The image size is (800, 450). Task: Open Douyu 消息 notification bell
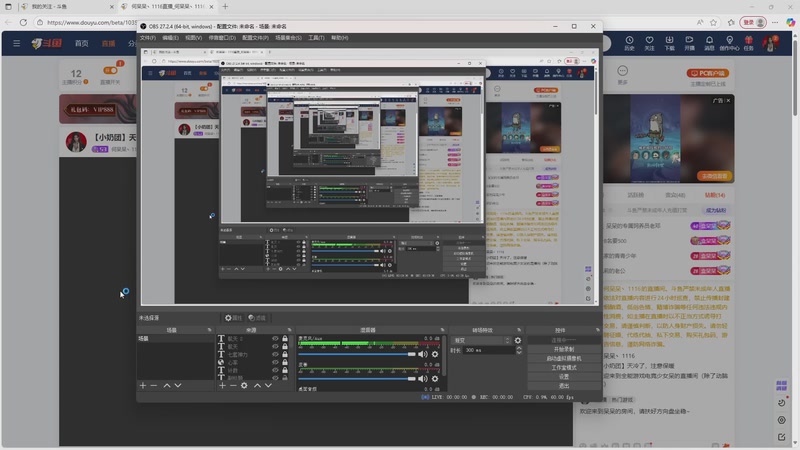[709, 43]
